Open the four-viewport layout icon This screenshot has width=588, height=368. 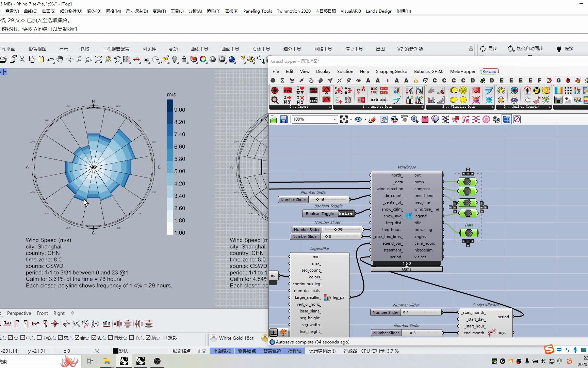(x=127, y=59)
